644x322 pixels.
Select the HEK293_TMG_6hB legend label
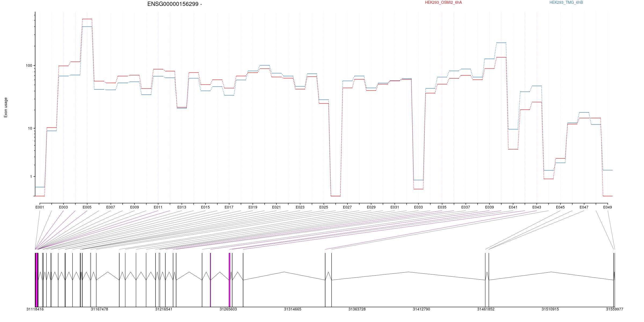coord(566,2)
